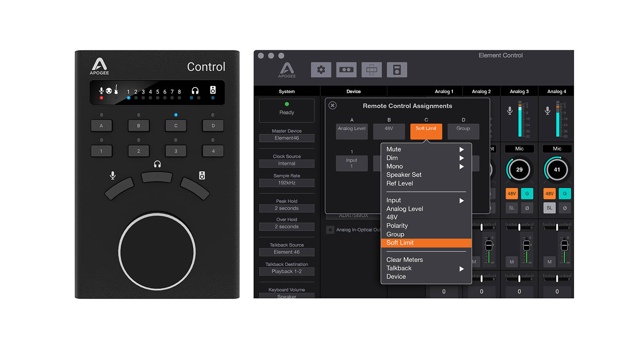Image resolution: width=644 pixels, height=351 pixels.
Task: Click the microphone icon in Analog 3 channel
Action: [x=510, y=111]
